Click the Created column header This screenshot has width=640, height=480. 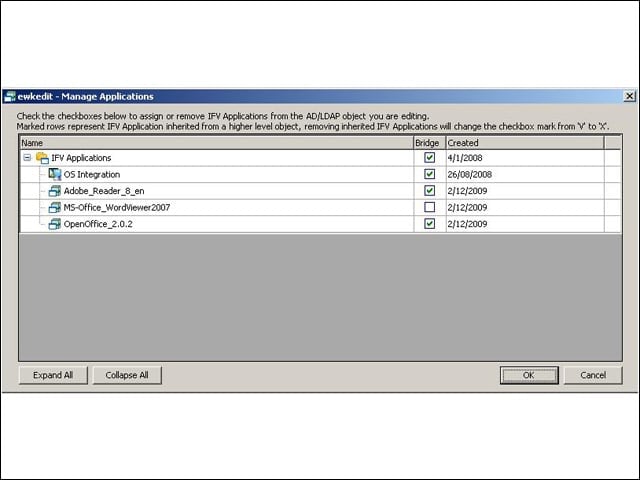pyautogui.click(x=525, y=143)
